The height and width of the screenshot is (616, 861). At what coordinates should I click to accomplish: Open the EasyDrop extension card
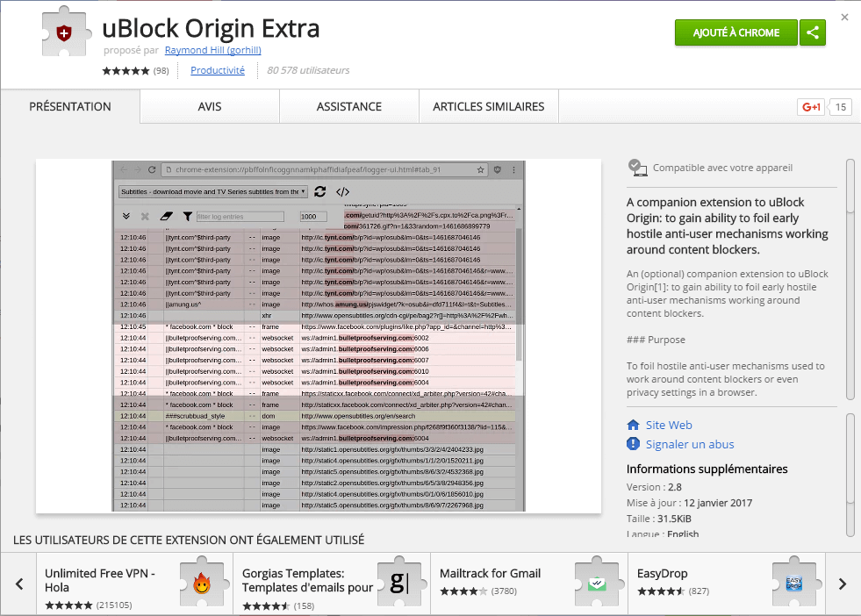(x=727, y=584)
